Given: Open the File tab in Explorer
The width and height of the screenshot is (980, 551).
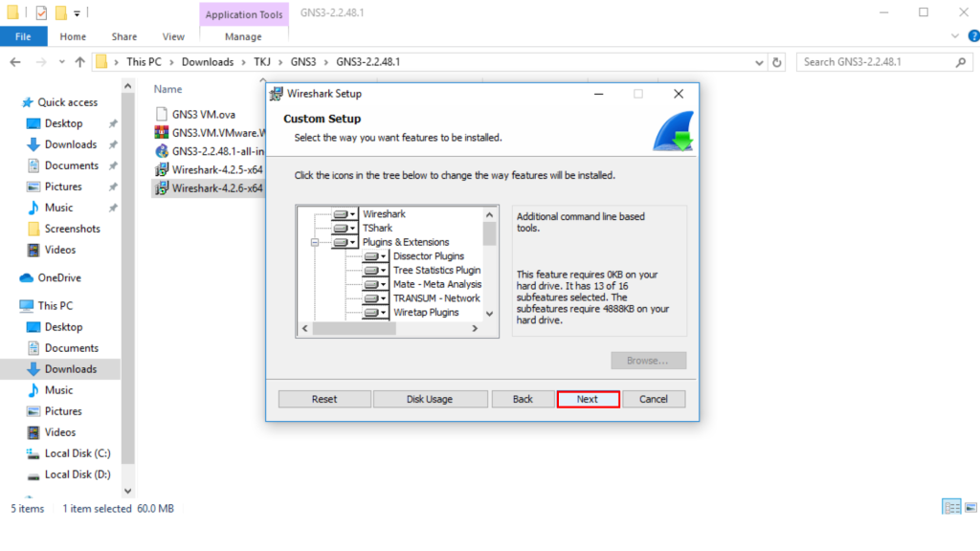Looking at the screenshot, I should (x=23, y=36).
